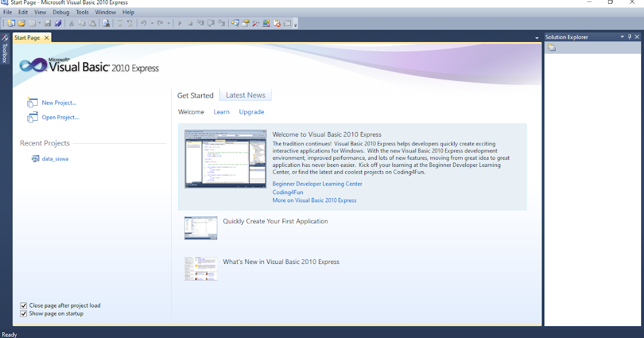The width and height of the screenshot is (644, 338).
Task: Switch to the Latest News tab
Action: tap(245, 94)
